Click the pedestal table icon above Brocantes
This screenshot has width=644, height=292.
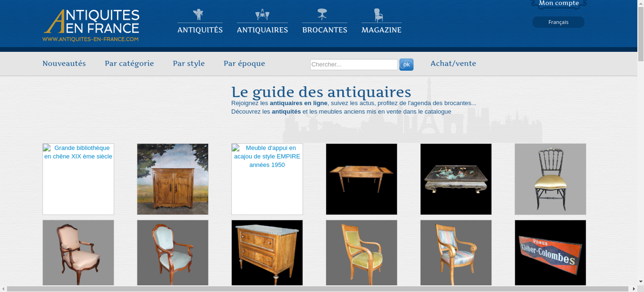click(322, 14)
